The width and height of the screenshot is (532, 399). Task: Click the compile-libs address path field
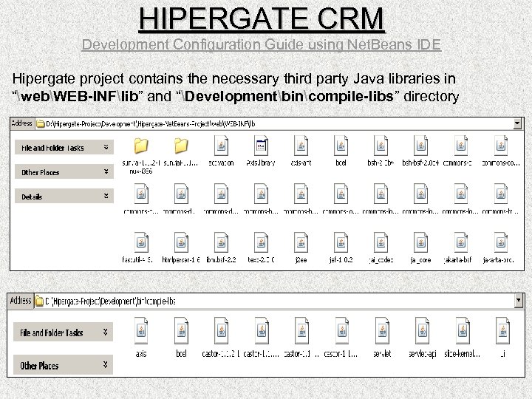click(x=274, y=301)
